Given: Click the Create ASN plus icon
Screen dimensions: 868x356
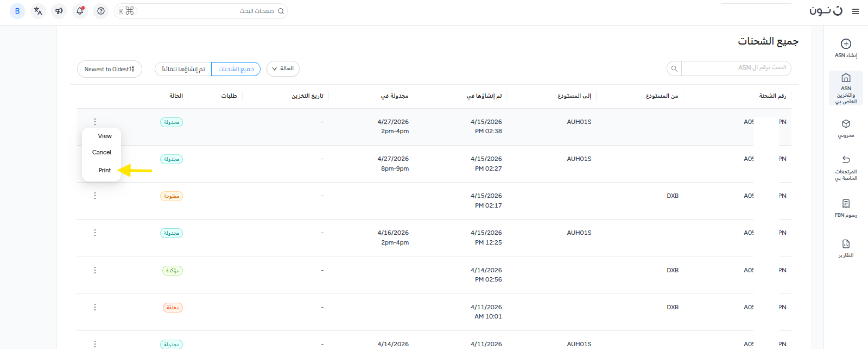Looking at the screenshot, I should coord(846,44).
